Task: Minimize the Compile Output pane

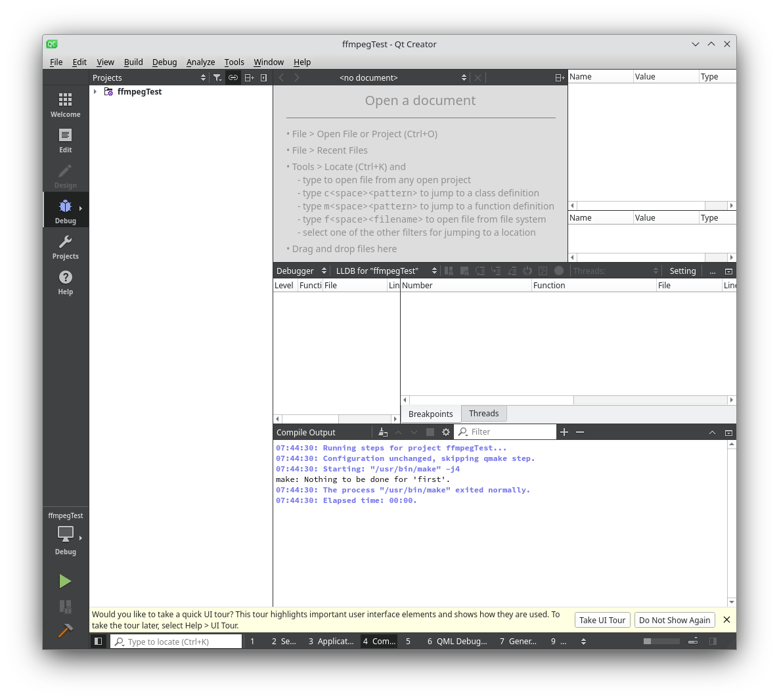Action: click(x=712, y=433)
